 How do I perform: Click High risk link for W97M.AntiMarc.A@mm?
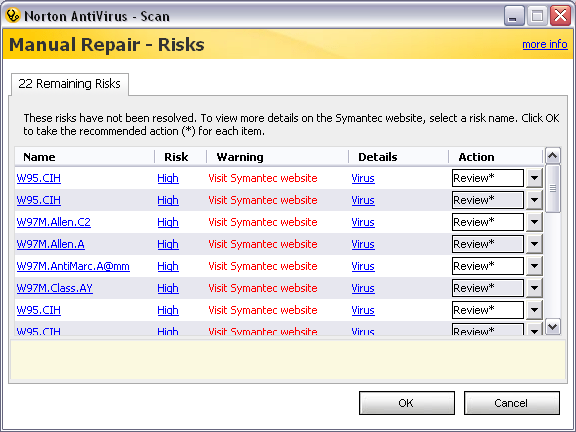tap(168, 266)
